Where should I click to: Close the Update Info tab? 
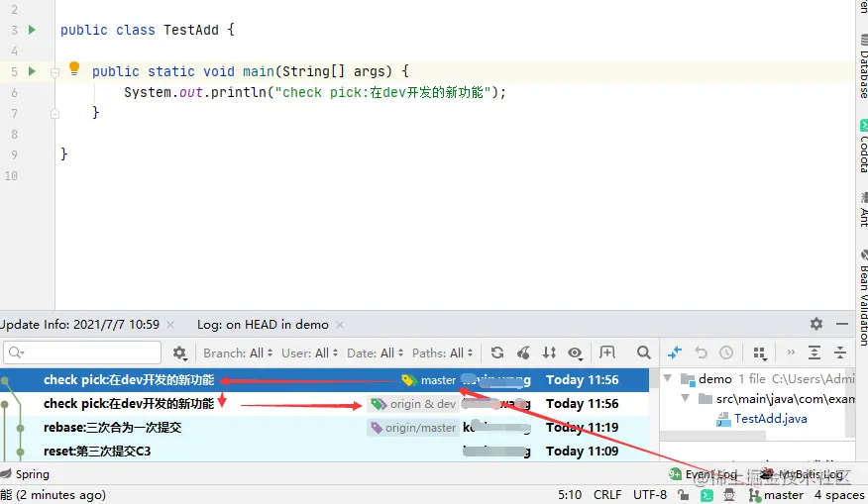tap(170, 325)
